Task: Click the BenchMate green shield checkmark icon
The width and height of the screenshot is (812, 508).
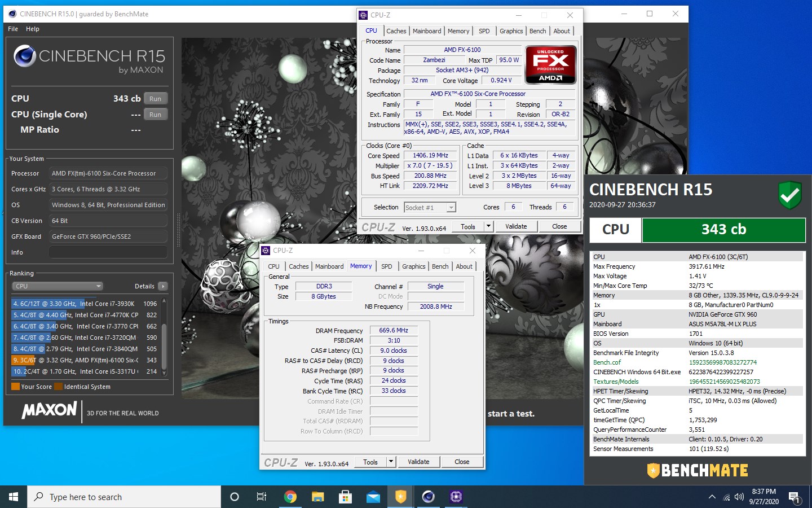Action: coord(789,195)
